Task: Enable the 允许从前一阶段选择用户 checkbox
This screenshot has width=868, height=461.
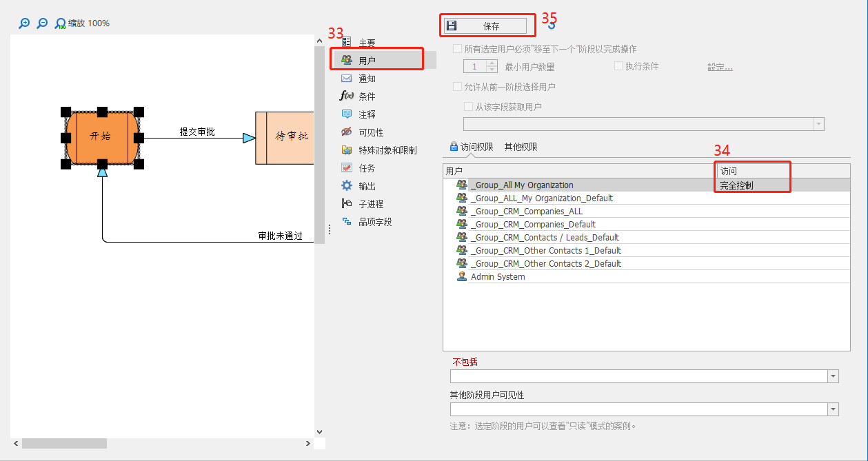Action: click(458, 85)
